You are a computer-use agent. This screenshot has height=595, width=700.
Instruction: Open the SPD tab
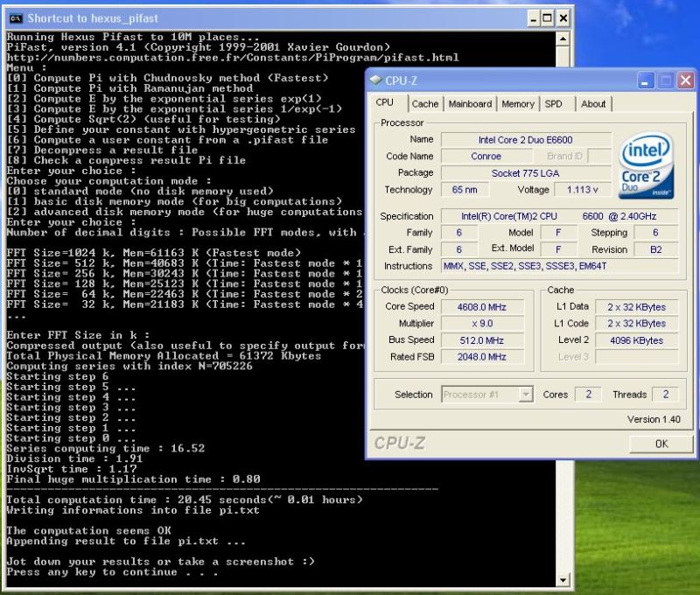[553, 104]
